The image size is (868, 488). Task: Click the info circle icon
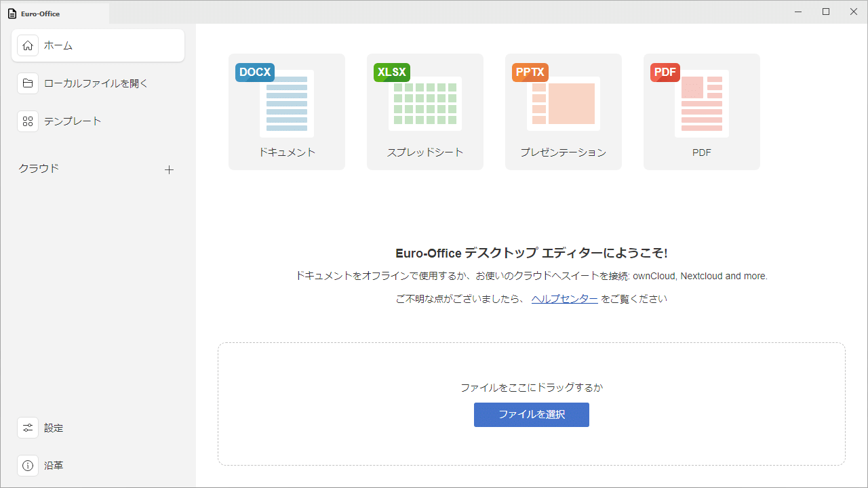(28, 466)
